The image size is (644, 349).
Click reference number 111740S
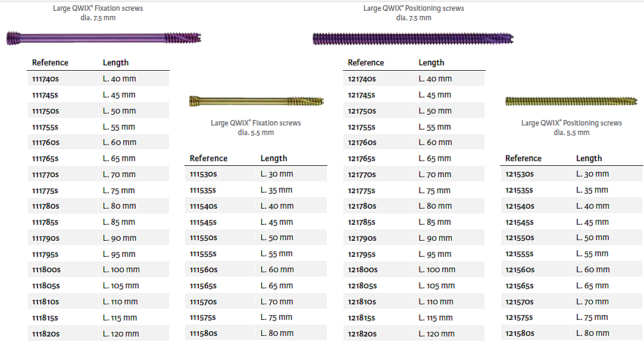click(x=45, y=78)
